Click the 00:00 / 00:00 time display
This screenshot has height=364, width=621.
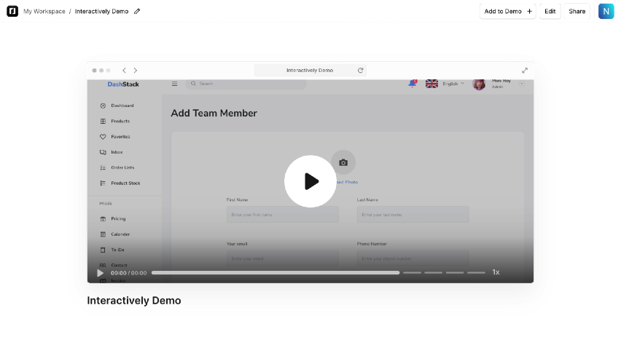[x=129, y=273]
